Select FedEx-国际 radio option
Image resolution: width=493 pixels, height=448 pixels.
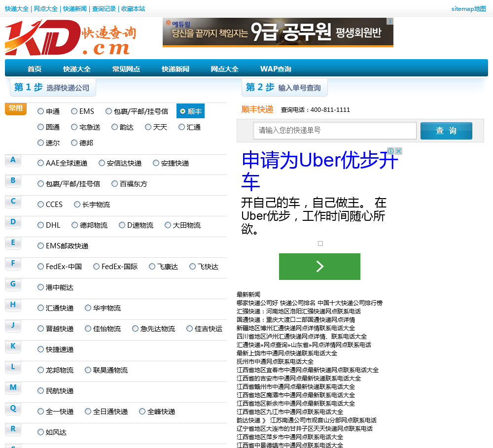(97, 267)
